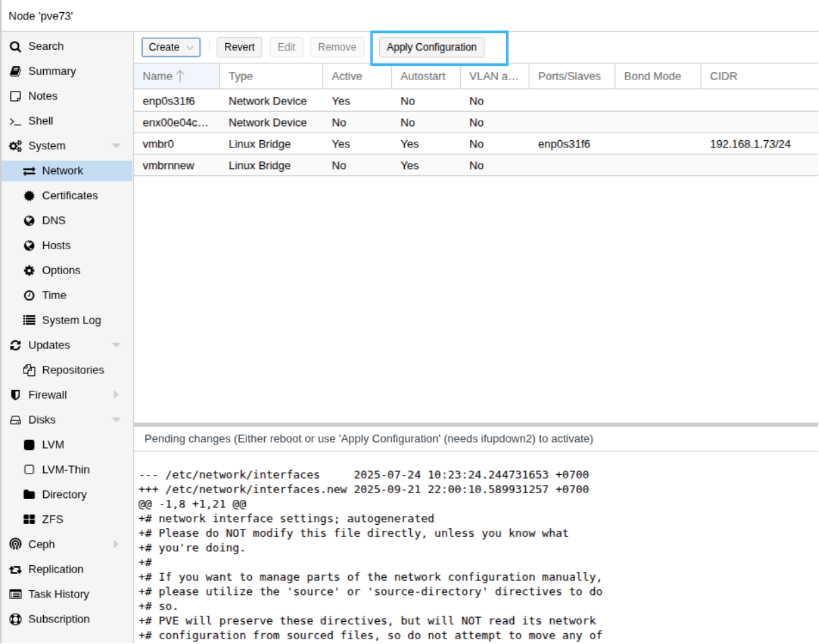Click the Search magnifier icon in sidebar
This screenshot has width=819, height=644.
pos(15,46)
